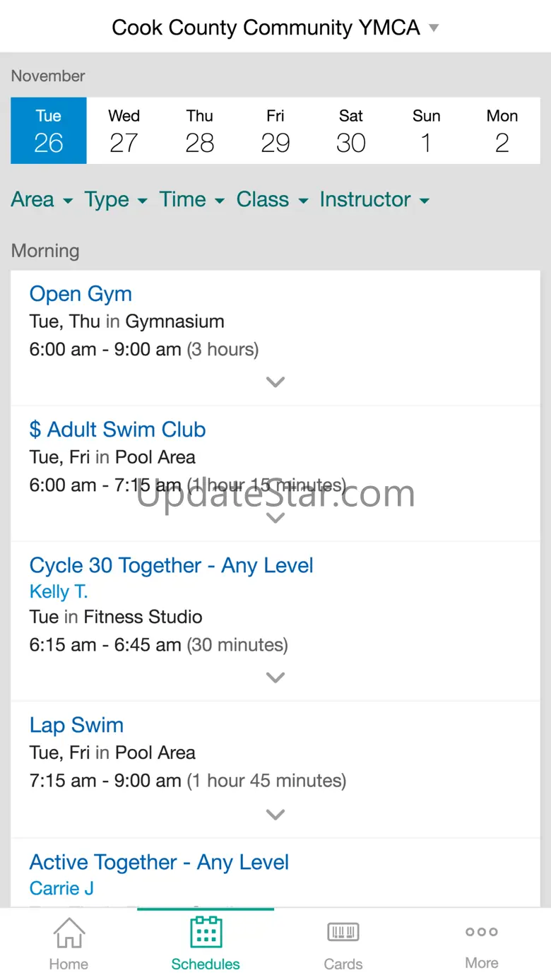Open the Area filter dropdown

pyautogui.click(x=42, y=200)
